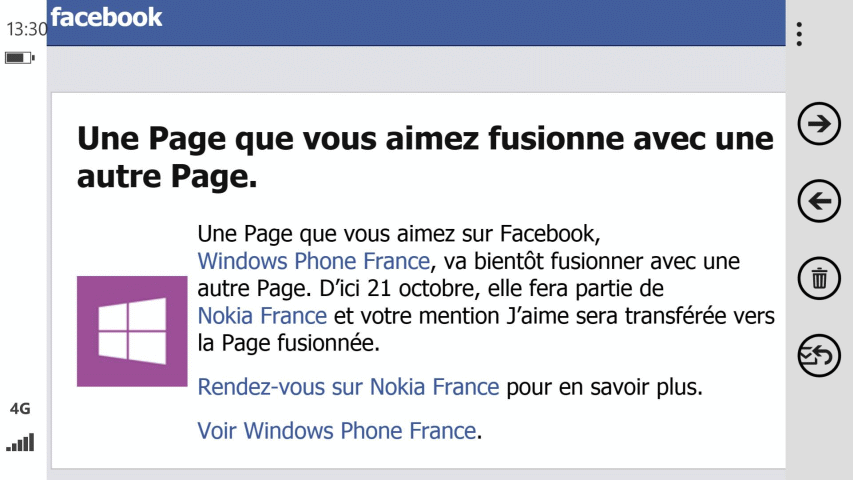
Task: Open the three-dot more options menu
Action: point(799,34)
